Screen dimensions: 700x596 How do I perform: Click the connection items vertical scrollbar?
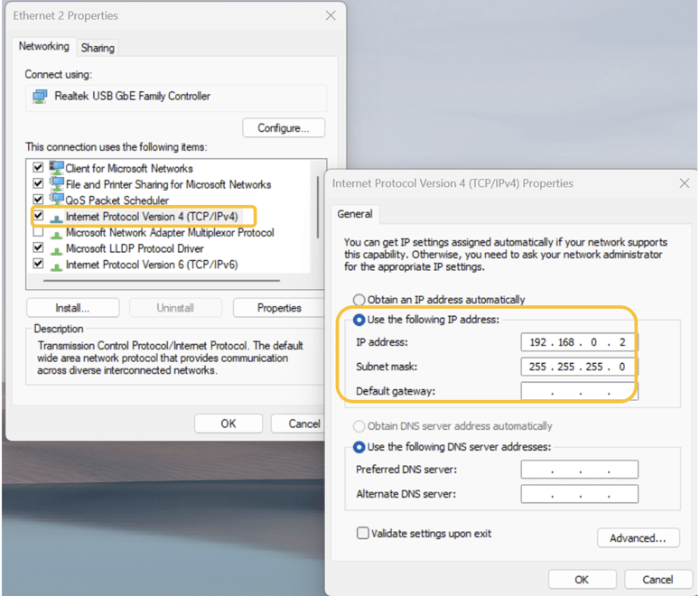318,207
